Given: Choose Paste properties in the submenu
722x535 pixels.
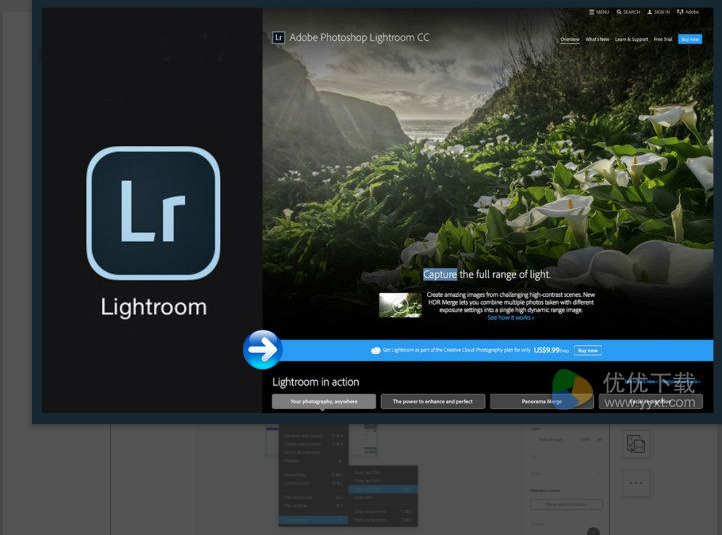Looking at the screenshot, I should [x=383, y=520].
